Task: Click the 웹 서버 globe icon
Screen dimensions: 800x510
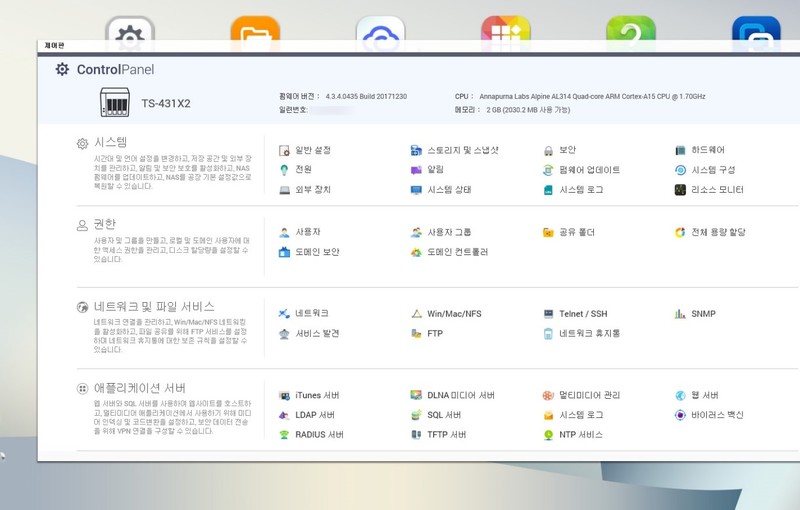Action: [680, 395]
